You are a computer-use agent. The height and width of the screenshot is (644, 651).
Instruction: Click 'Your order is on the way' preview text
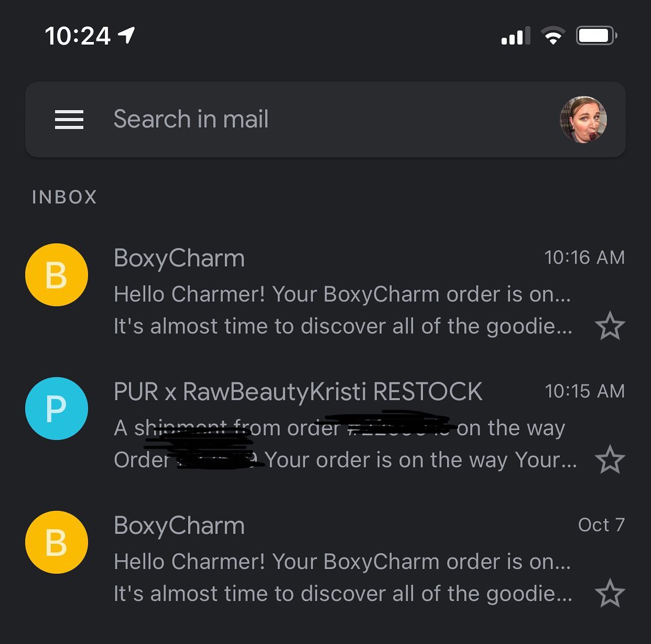[x=386, y=460]
